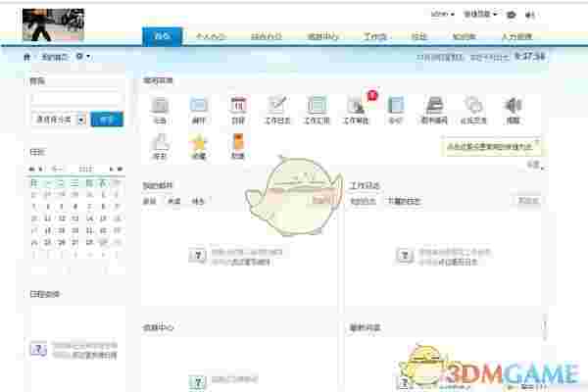The height and width of the screenshot is (392, 588).
Task: Switch to first tab under 工作日志 panel
Action: 363,202
